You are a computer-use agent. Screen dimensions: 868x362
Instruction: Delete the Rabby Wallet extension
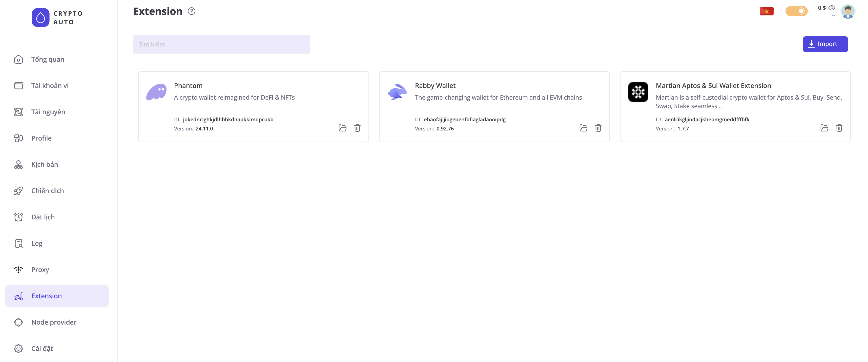[598, 128]
